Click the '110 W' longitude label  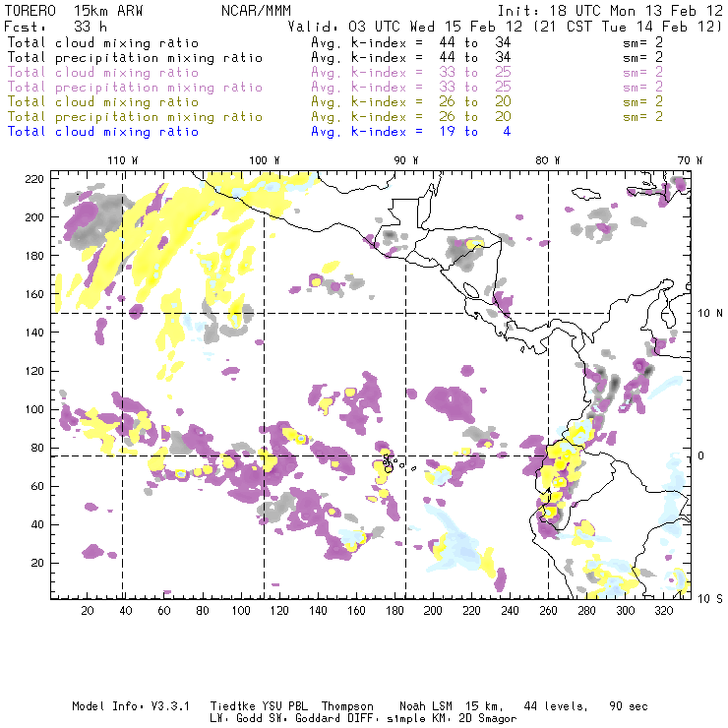point(123,160)
